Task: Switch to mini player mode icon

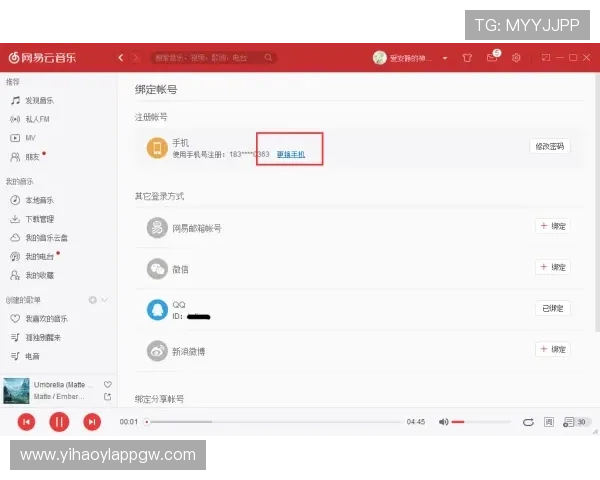Action: (546, 58)
